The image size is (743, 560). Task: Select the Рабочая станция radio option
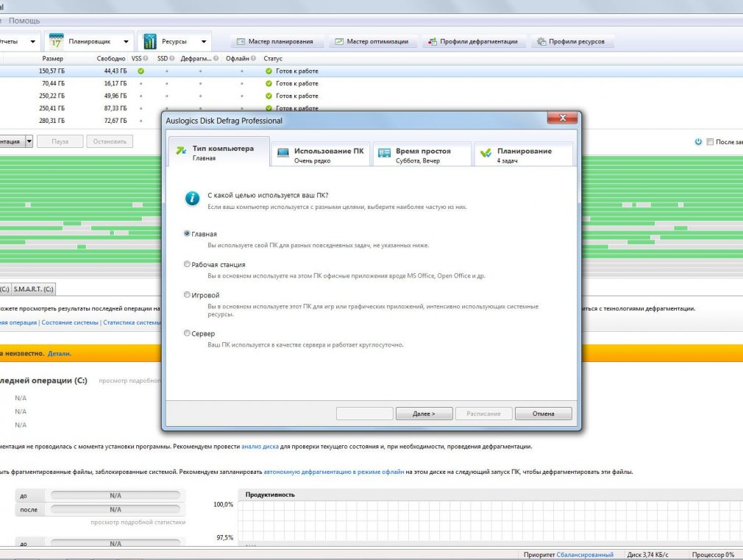click(187, 264)
